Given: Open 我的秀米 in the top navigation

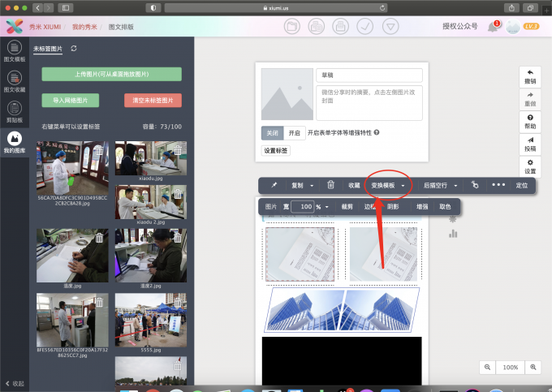Looking at the screenshot, I should pos(84,27).
